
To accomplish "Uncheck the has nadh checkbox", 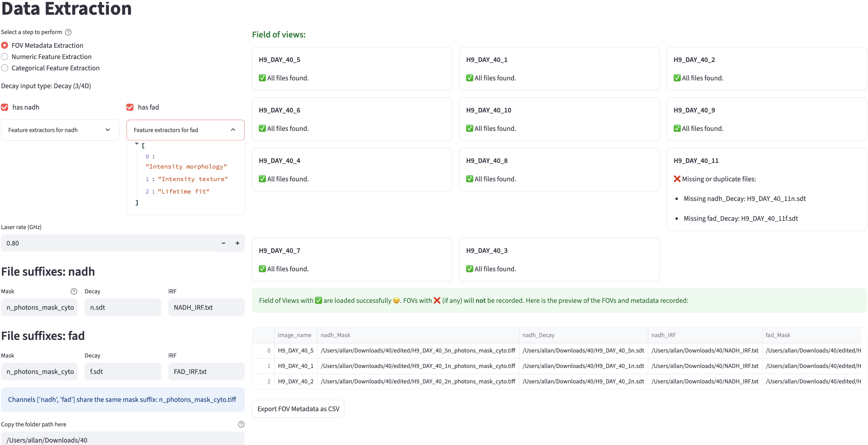I will click(x=5, y=107).
